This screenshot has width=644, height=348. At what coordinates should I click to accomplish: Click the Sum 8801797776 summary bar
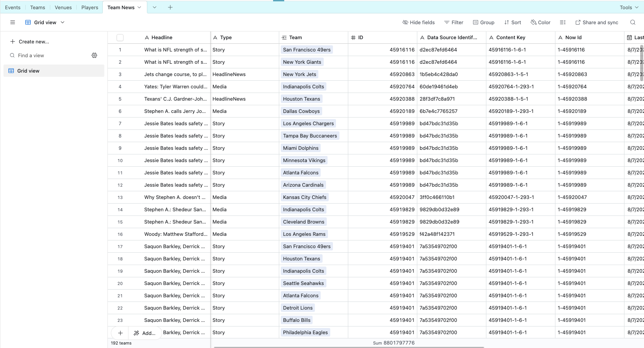[x=394, y=343]
